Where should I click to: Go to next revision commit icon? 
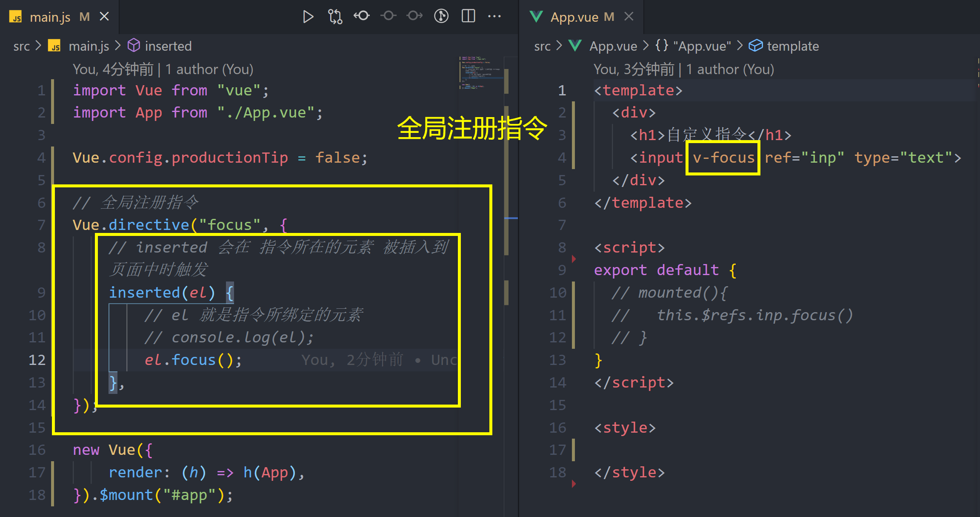[x=414, y=16]
